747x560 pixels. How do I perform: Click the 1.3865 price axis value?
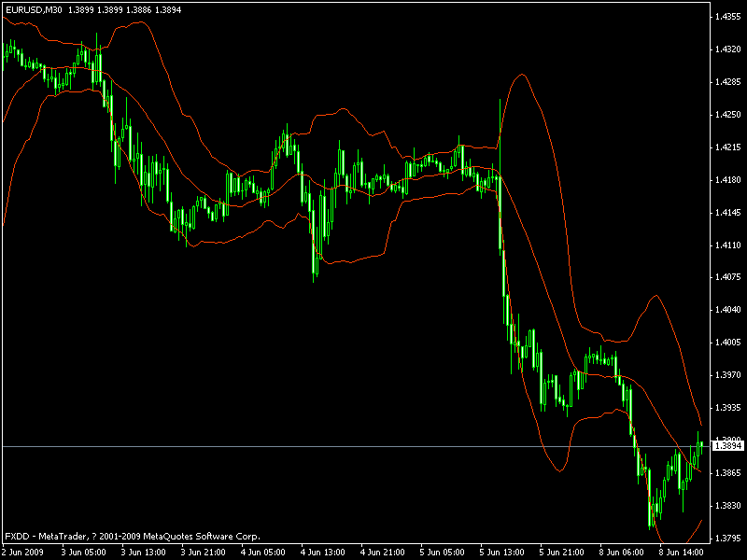click(728, 473)
